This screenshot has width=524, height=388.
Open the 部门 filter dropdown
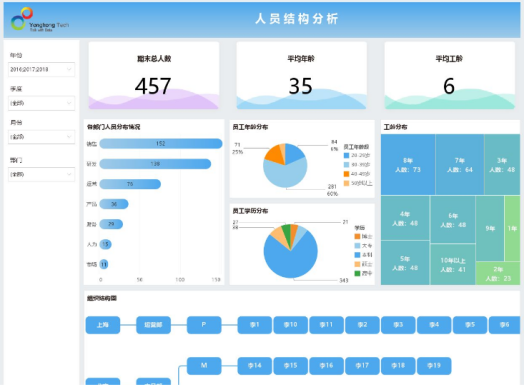(41, 174)
